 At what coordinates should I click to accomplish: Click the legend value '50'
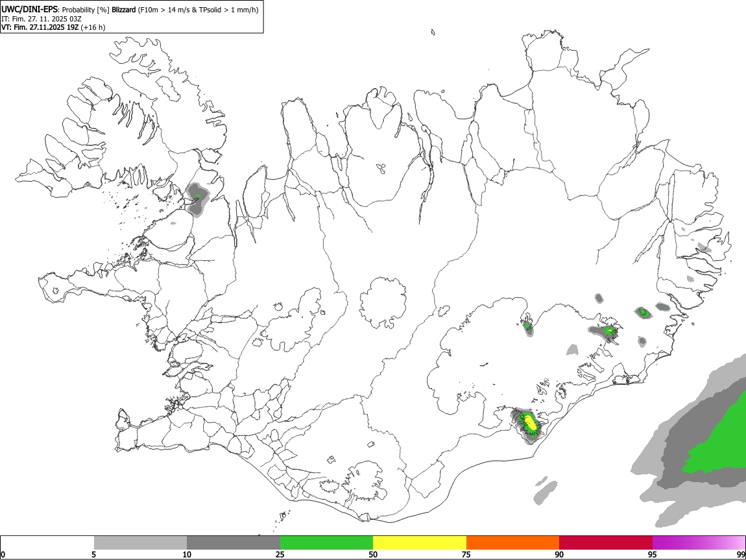[x=373, y=555]
